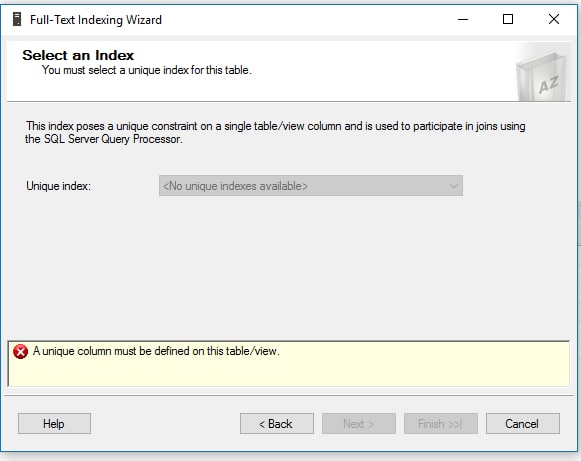Viewport: 581px width, 461px height.
Task: Minimize the wizard window
Action: [x=463, y=19]
